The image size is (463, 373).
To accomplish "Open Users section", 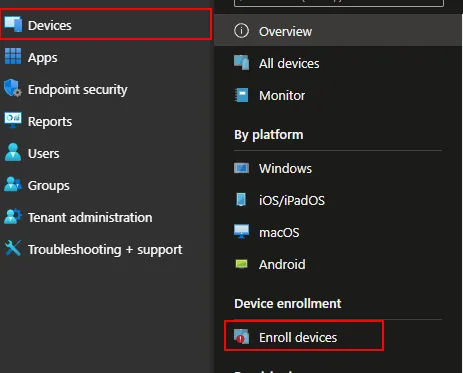I will [x=44, y=153].
